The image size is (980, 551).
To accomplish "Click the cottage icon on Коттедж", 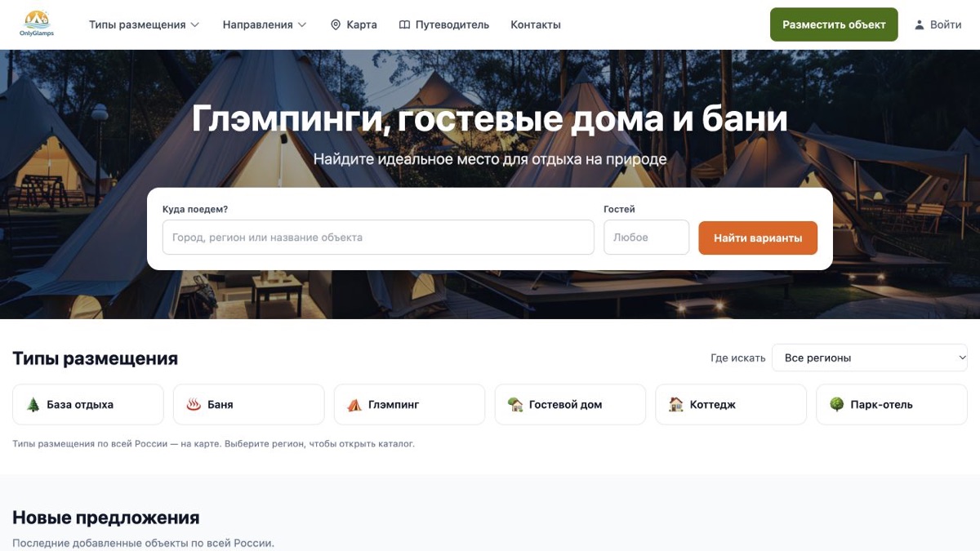I will [x=676, y=405].
